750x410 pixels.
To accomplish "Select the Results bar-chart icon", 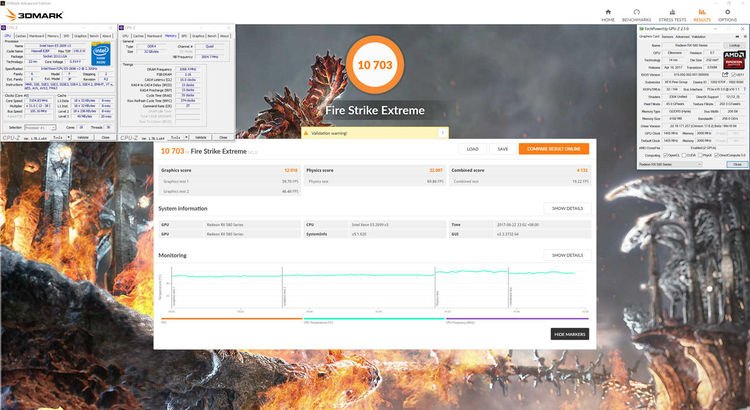I will tap(702, 12).
